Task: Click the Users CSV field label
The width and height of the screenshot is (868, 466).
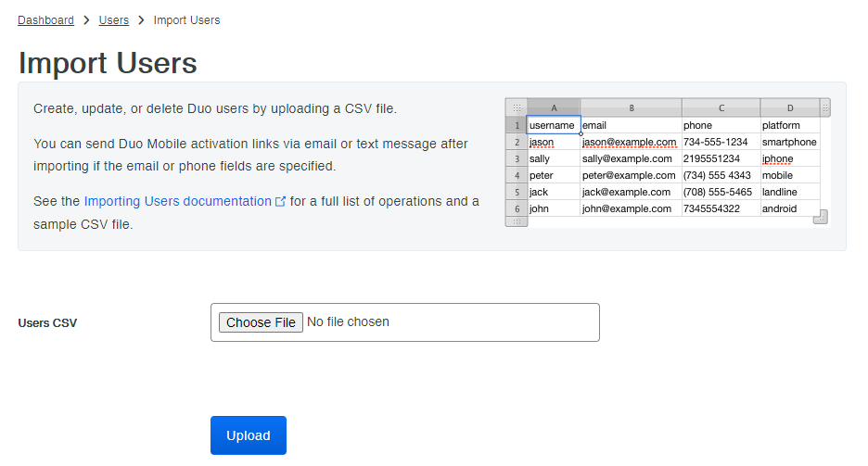Action: coord(48,323)
